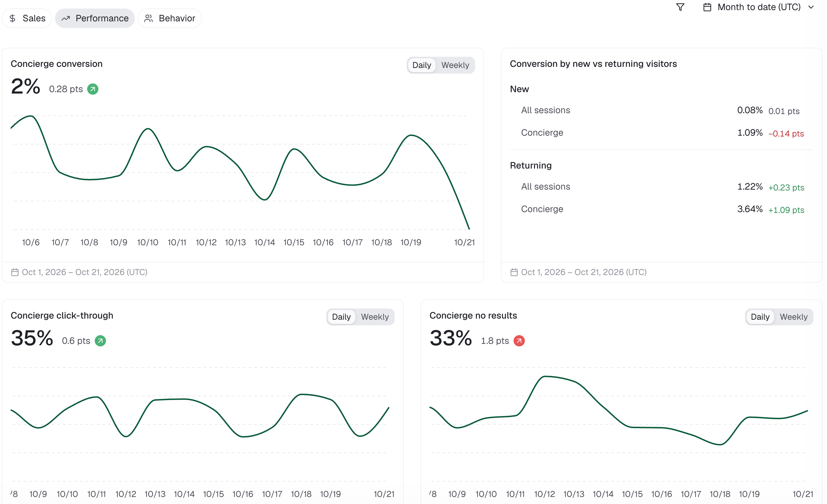Click the Concierge conversion date range text
The height and width of the screenshot is (504, 827).
85,272
